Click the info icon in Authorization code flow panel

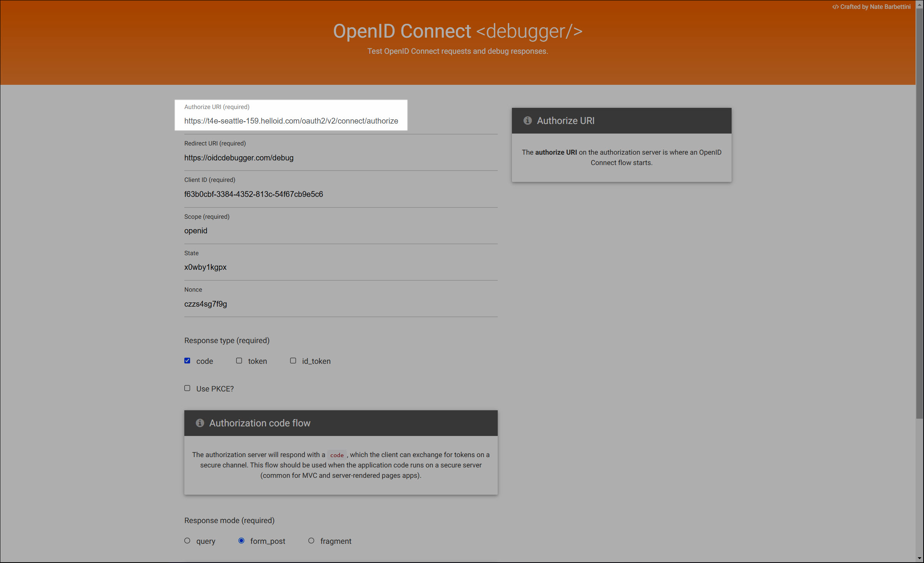[x=200, y=423]
